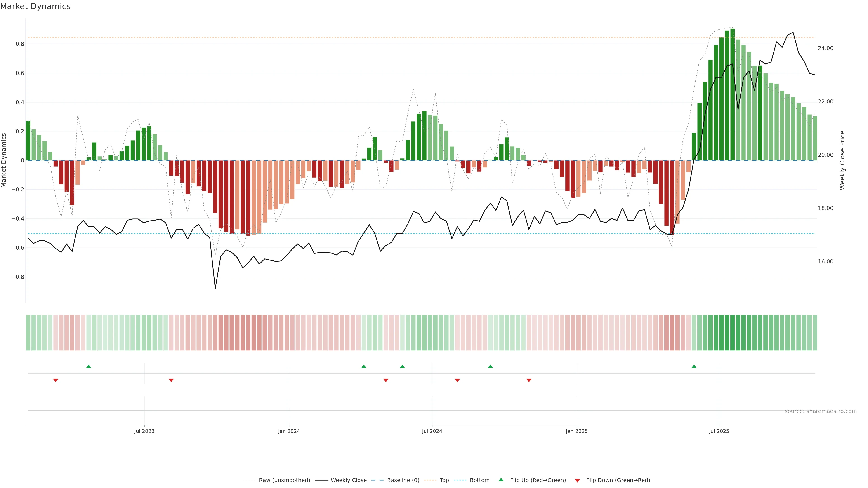Viewport: 868px width, 488px height.
Task: Click the leftmost green Flip Up marker
Action: pyautogui.click(x=89, y=366)
